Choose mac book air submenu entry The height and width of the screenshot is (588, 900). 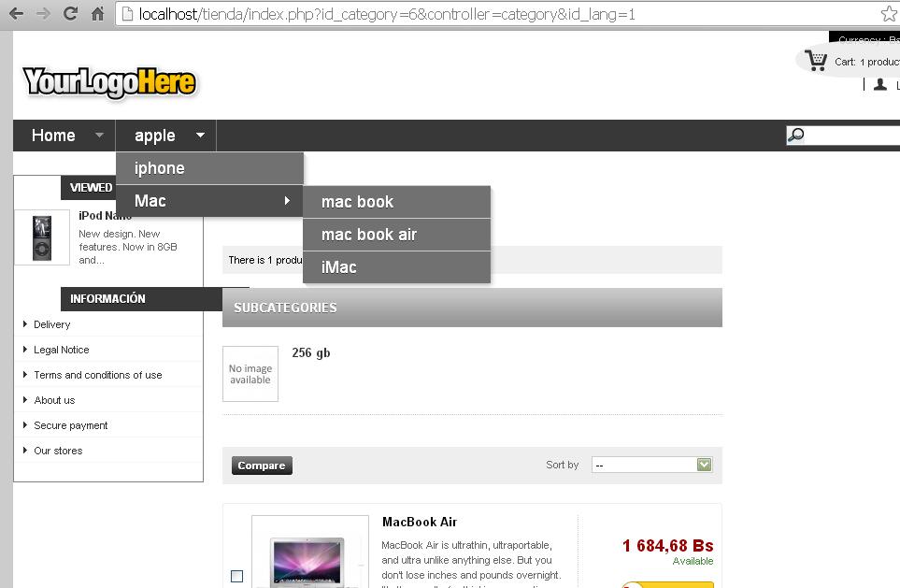point(396,235)
